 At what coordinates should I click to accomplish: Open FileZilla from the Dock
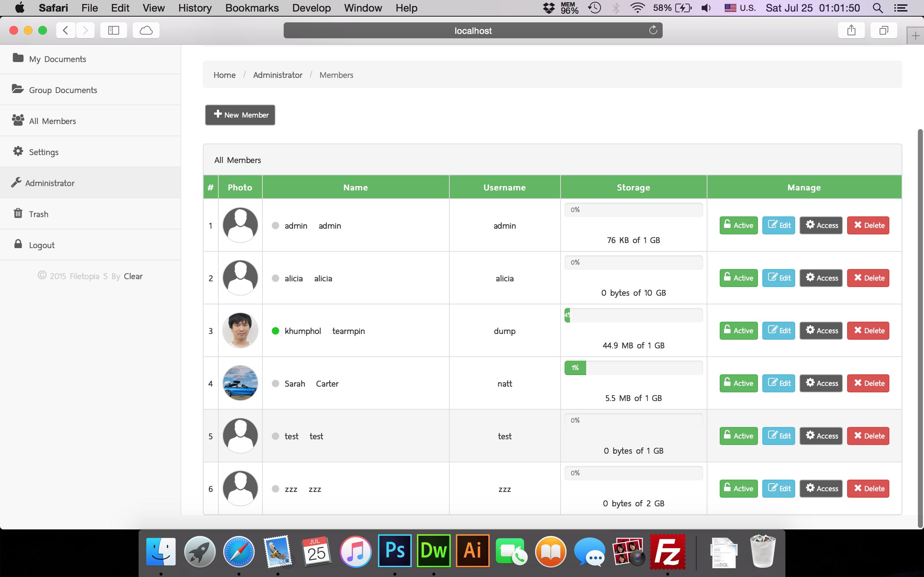coord(667,551)
